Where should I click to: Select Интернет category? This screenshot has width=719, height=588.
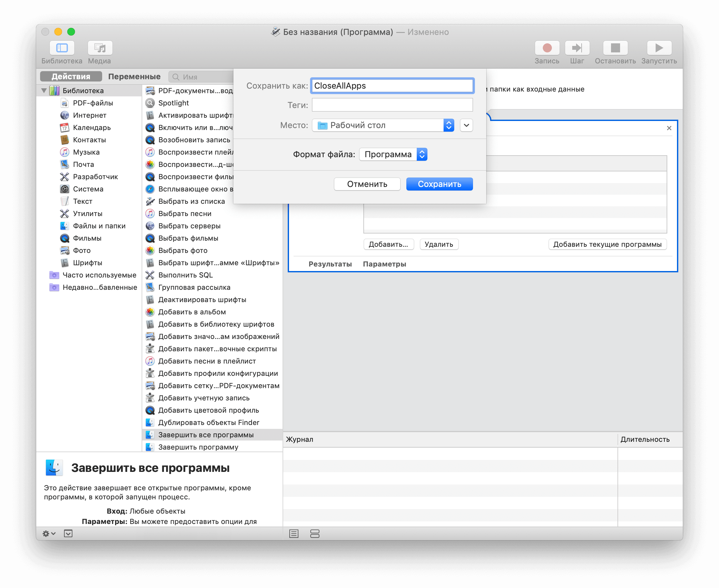pos(89,115)
